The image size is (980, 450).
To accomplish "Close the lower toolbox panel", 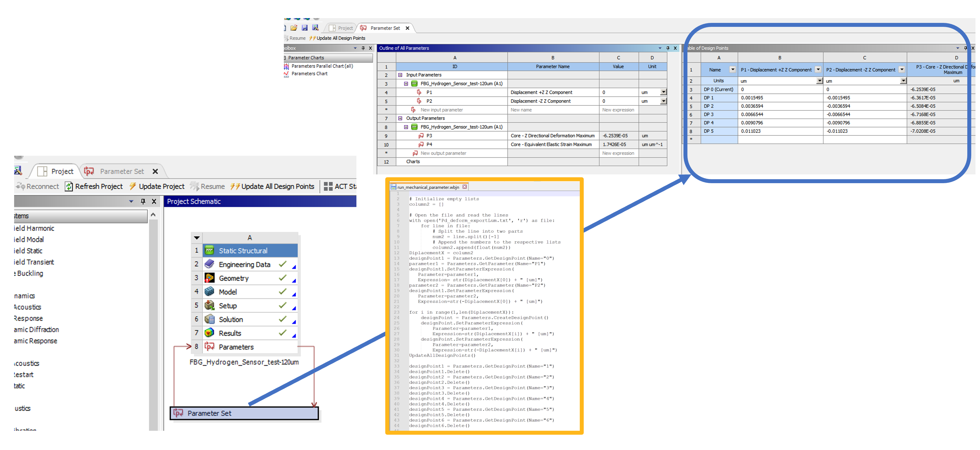I will 154,201.
